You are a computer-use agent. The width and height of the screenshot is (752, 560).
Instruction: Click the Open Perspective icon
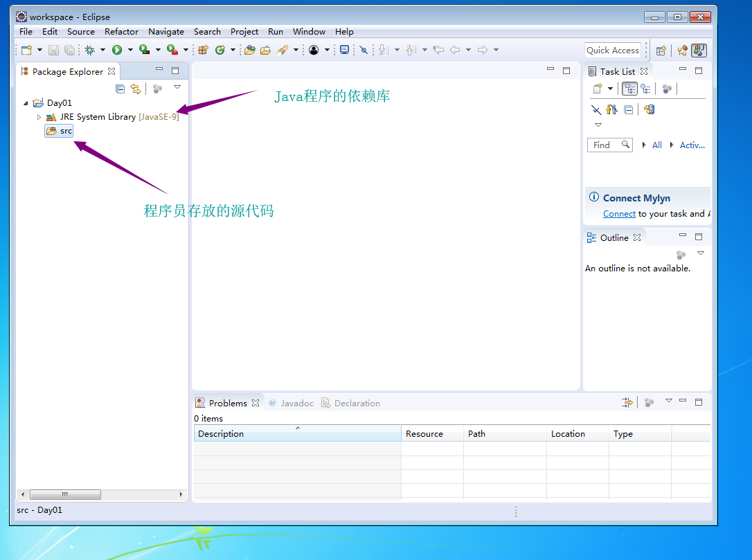coord(661,51)
